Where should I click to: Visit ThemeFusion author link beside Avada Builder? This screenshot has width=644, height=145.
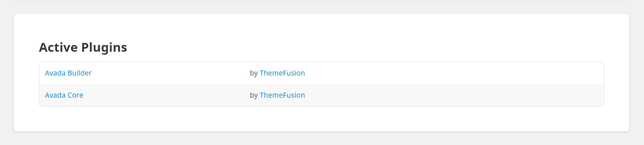click(x=282, y=73)
